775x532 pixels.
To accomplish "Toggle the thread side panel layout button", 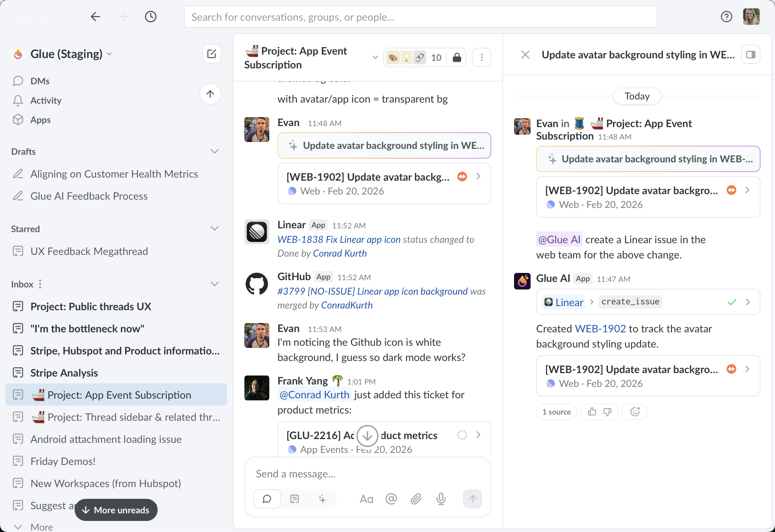I will [750, 55].
